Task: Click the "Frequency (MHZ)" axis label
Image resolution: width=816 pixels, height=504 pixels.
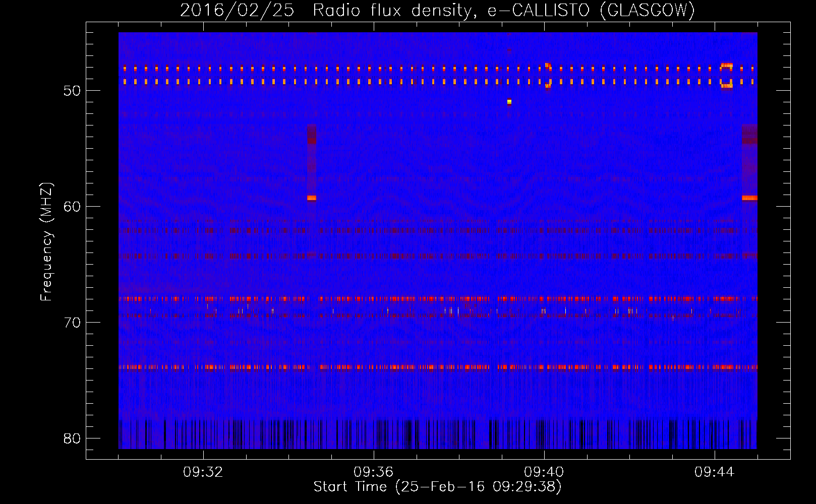Action: pos(46,242)
